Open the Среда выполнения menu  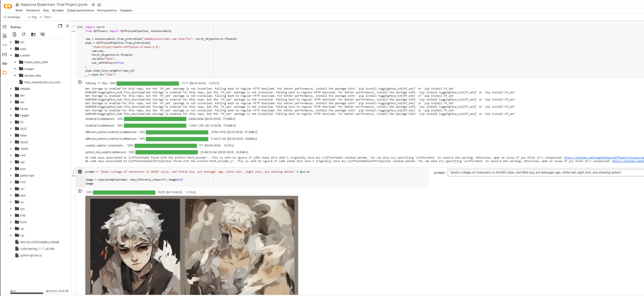80,10
